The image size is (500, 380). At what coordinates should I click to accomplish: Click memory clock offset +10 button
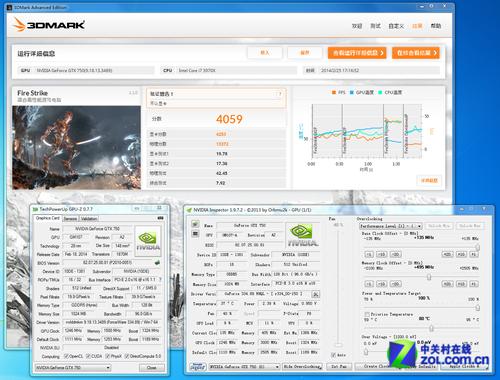pos(461,284)
